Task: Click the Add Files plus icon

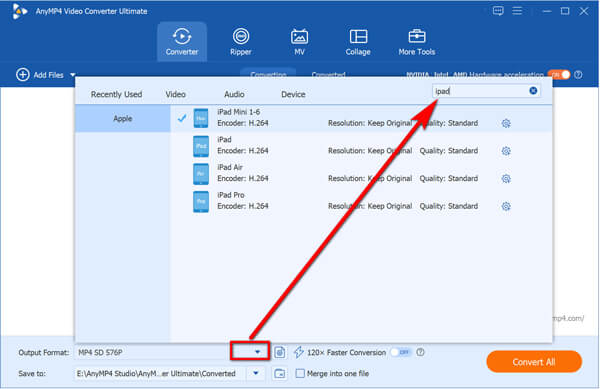Action: [23, 75]
